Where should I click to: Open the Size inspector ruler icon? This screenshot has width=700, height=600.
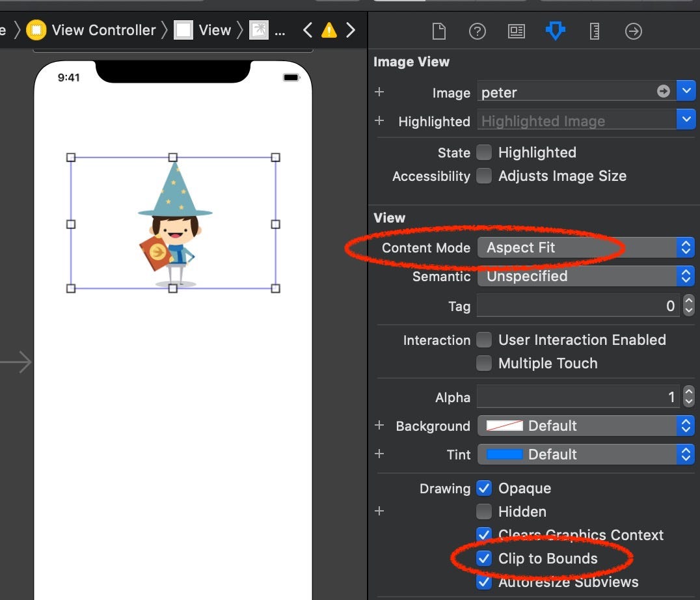(x=594, y=31)
